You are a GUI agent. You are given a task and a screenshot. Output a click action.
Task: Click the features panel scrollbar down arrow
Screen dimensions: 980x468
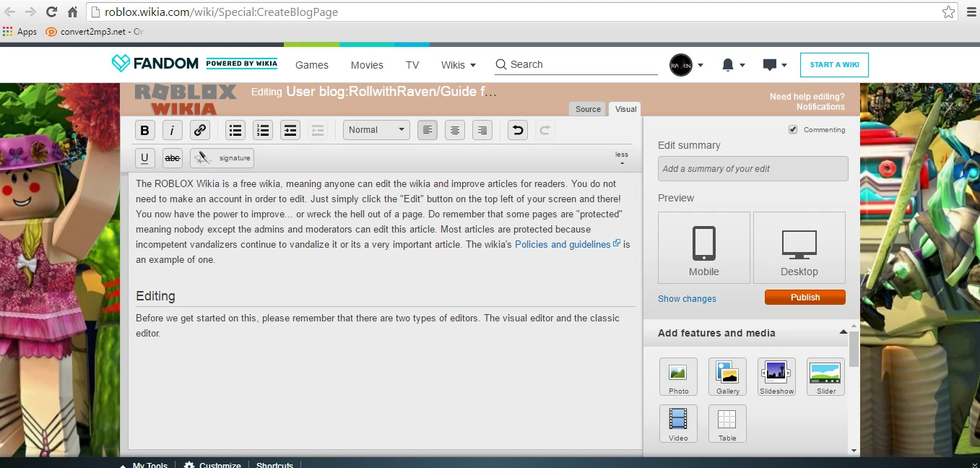(854, 450)
